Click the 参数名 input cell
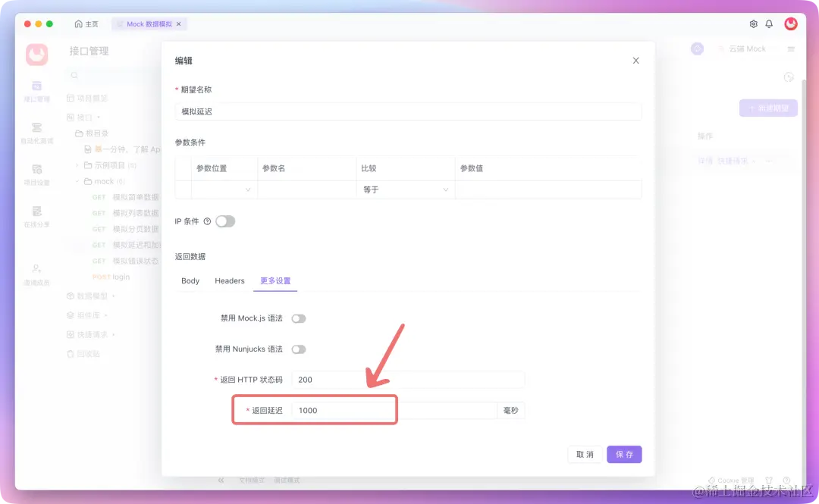 (x=306, y=189)
